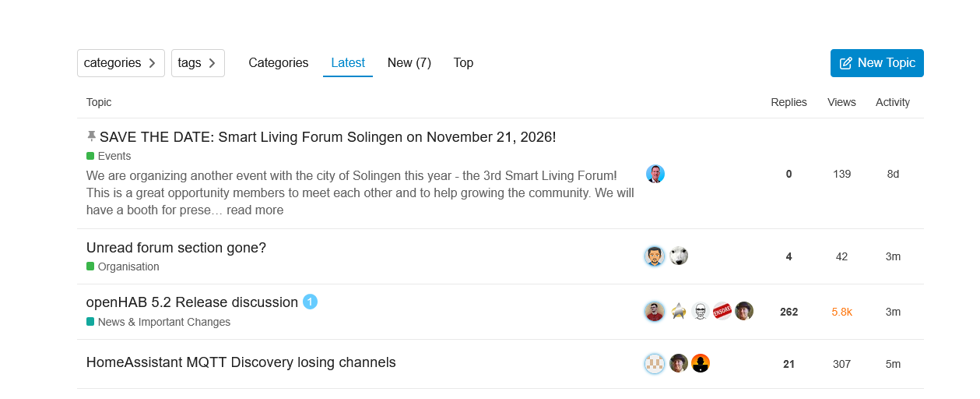Select the Latest tab
The height and width of the screenshot is (399, 980).
pyautogui.click(x=348, y=63)
